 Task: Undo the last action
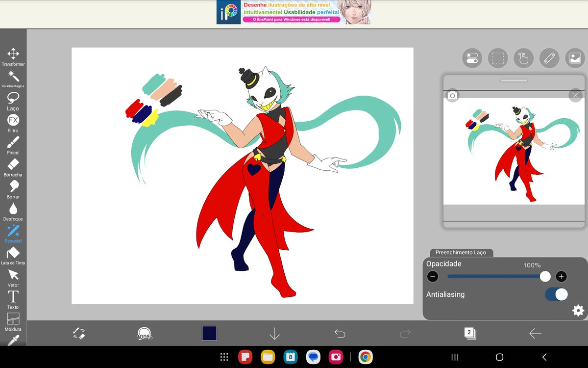click(x=340, y=334)
